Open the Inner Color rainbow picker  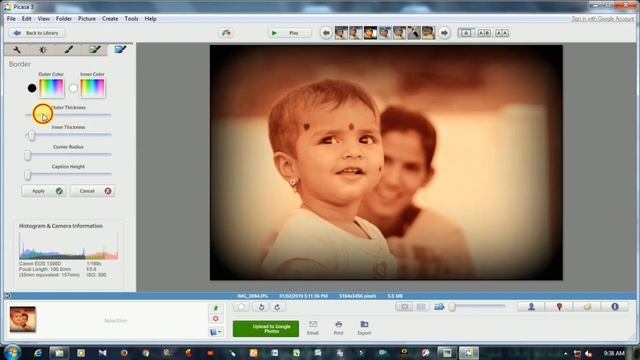[x=93, y=88]
